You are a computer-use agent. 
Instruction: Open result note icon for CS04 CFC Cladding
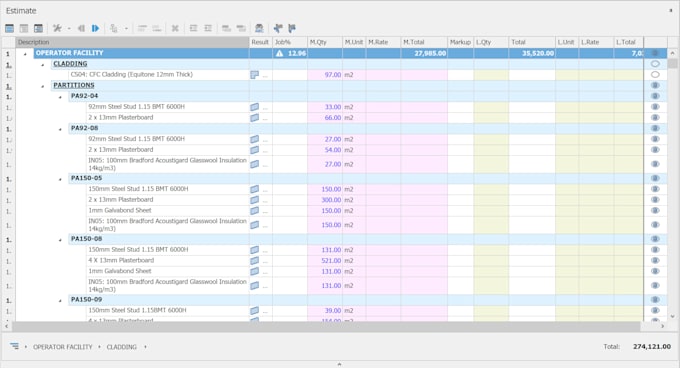[255, 75]
